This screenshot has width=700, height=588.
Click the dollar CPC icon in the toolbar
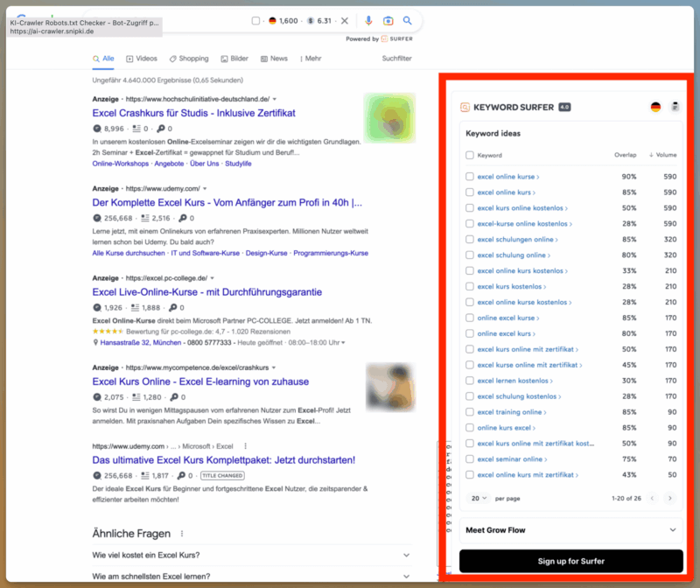pyautogui.click(x=310, y=21)
